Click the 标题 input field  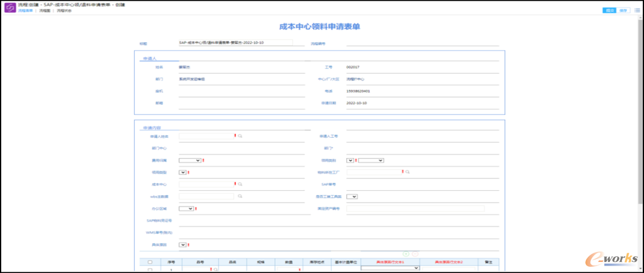tap(235, 42)
